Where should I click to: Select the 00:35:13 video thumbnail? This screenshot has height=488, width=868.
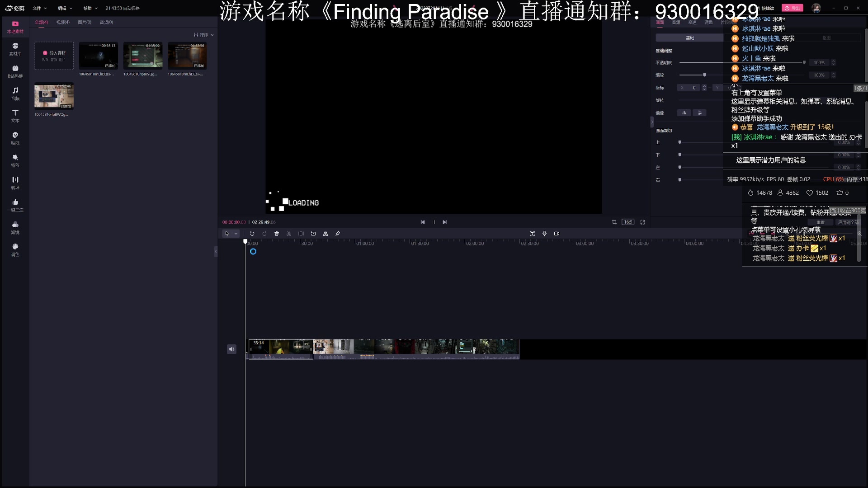[x=98, y=56]
